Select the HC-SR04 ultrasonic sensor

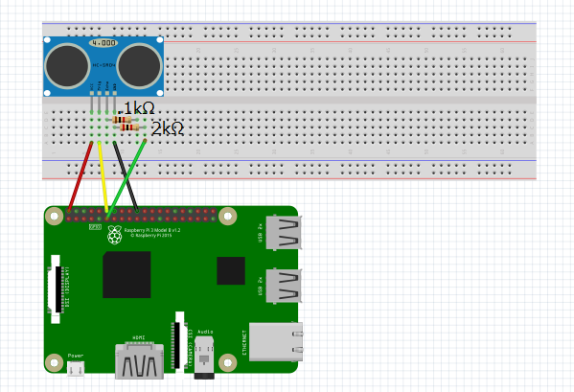click(x=103, y=66)
